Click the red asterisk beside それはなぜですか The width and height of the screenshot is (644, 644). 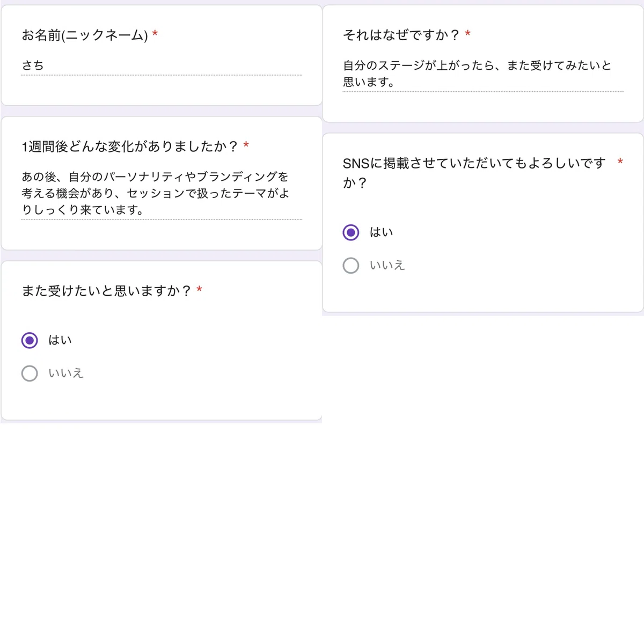pyautogui.click(x=468, y=34)
